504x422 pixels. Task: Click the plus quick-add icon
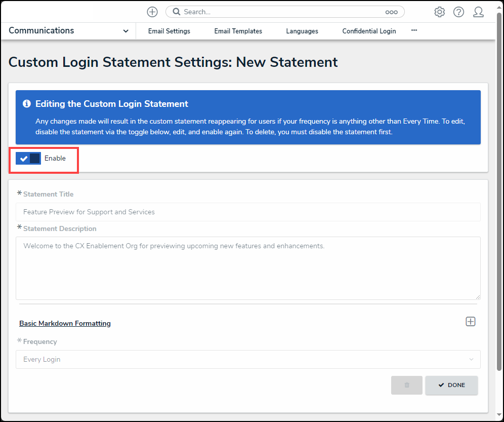pyautogui.click(x=152, y=12)
